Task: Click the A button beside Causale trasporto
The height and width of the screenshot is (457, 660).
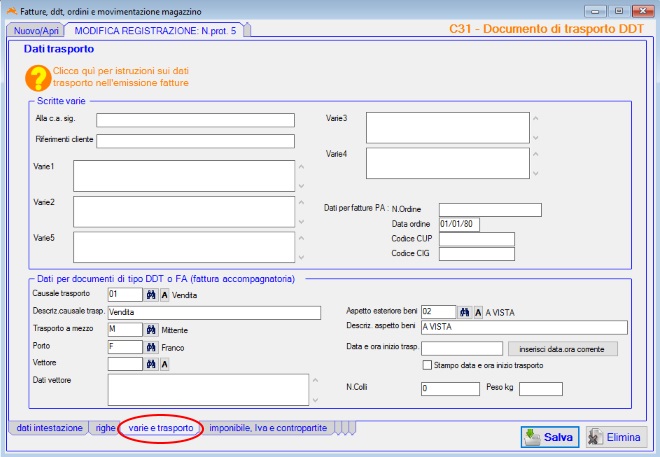Action: point(165,295)
